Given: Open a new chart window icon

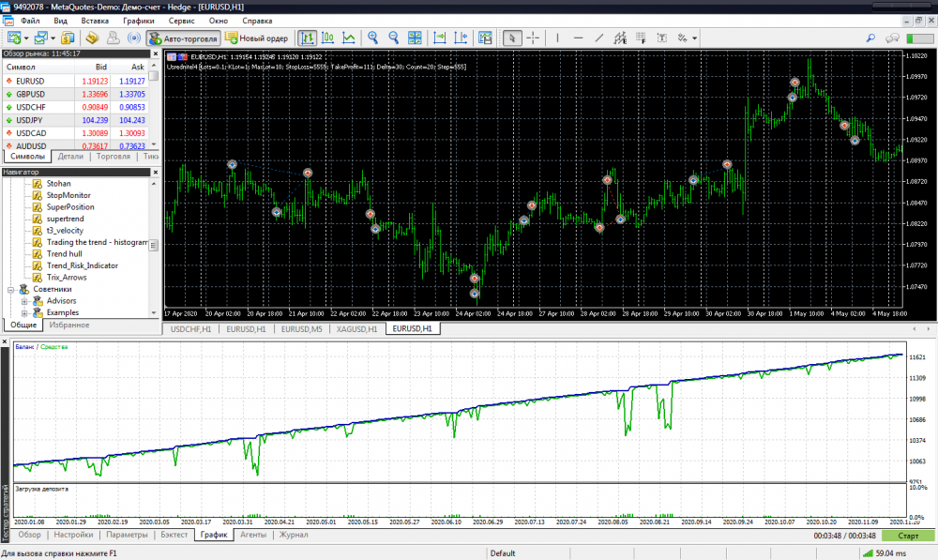Looking at the screenshot, I should [x=14, y=38].
